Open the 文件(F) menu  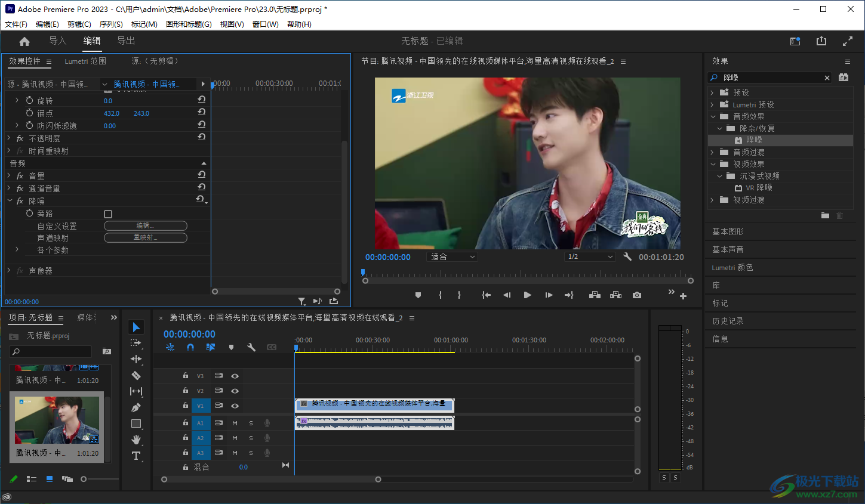point(16,24)
